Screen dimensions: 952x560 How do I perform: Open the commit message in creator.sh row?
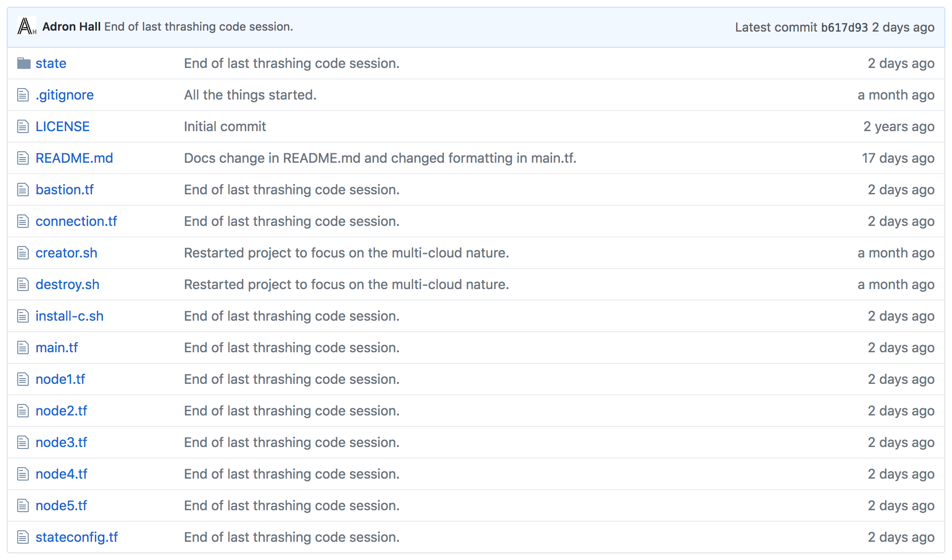point(347,253)
